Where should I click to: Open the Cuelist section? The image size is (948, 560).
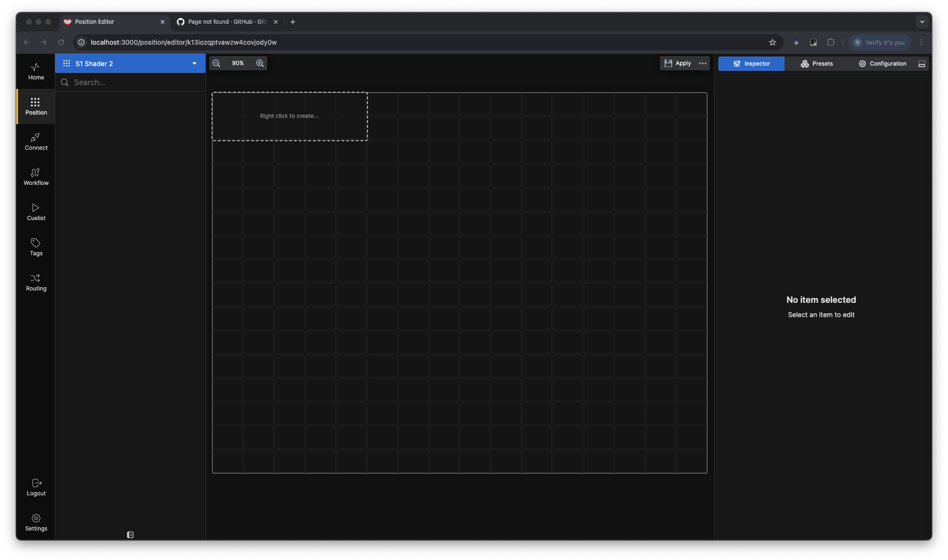pos(36,212)
